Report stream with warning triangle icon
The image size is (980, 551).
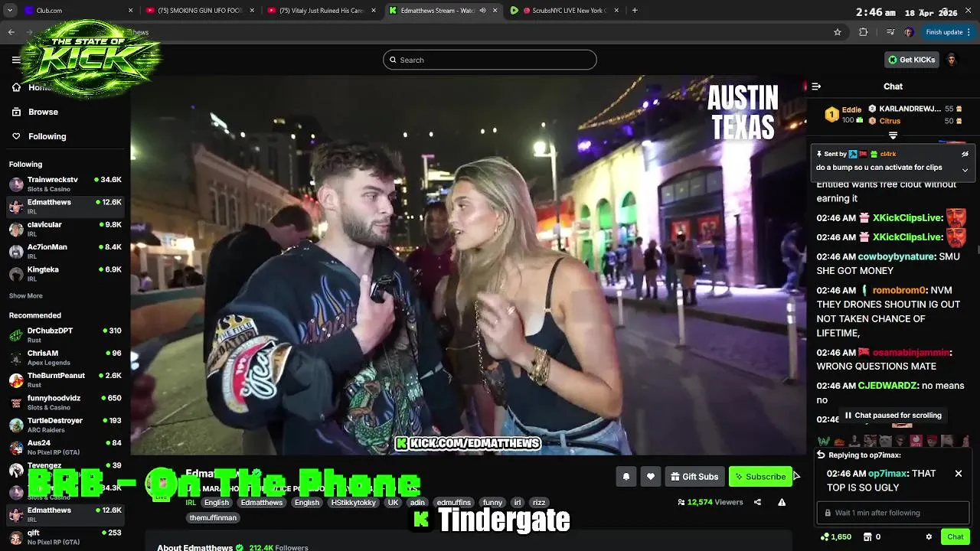point(782,502)
